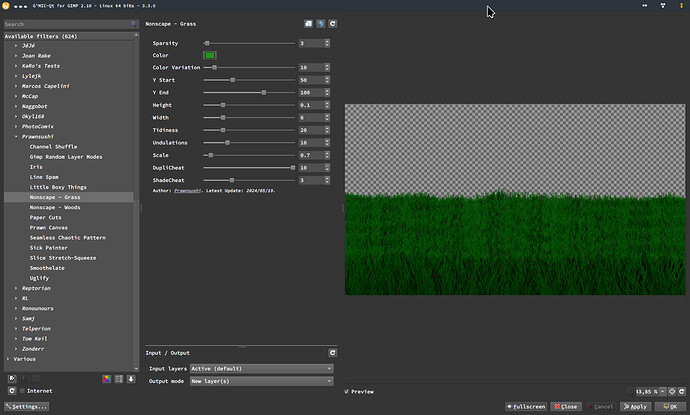Image resolution: width=690 pixels, height=415 pixels.
Task: Click the color tags icon below filter list
Action: coord(108,378)
